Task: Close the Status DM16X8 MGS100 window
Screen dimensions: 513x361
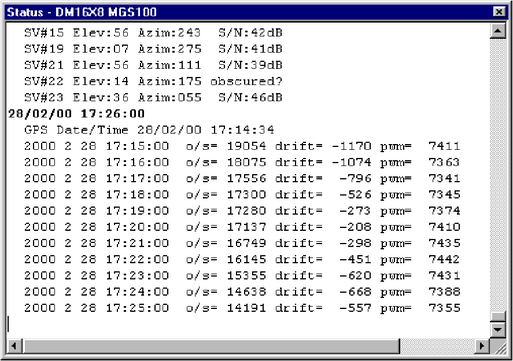Action: click(499, 12)
